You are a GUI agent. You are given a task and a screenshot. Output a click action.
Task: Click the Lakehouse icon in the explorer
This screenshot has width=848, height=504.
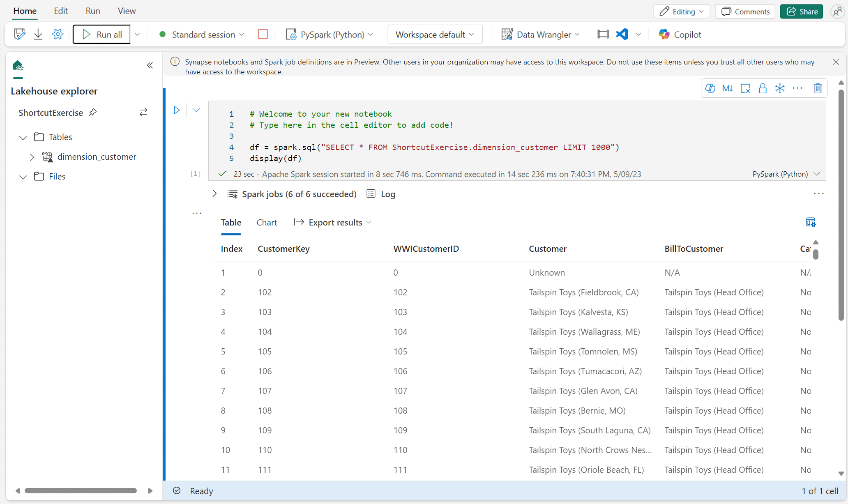pyautogui.click(x=18, y=66)
